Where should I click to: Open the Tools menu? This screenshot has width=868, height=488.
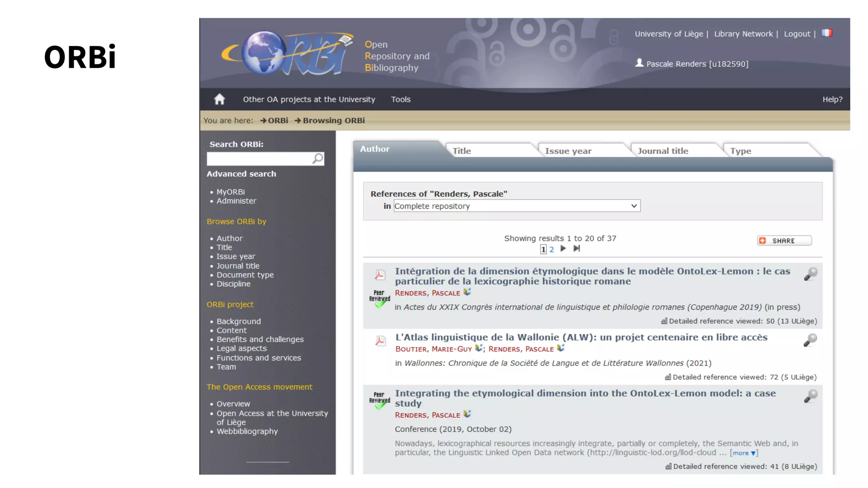(401, 99)
